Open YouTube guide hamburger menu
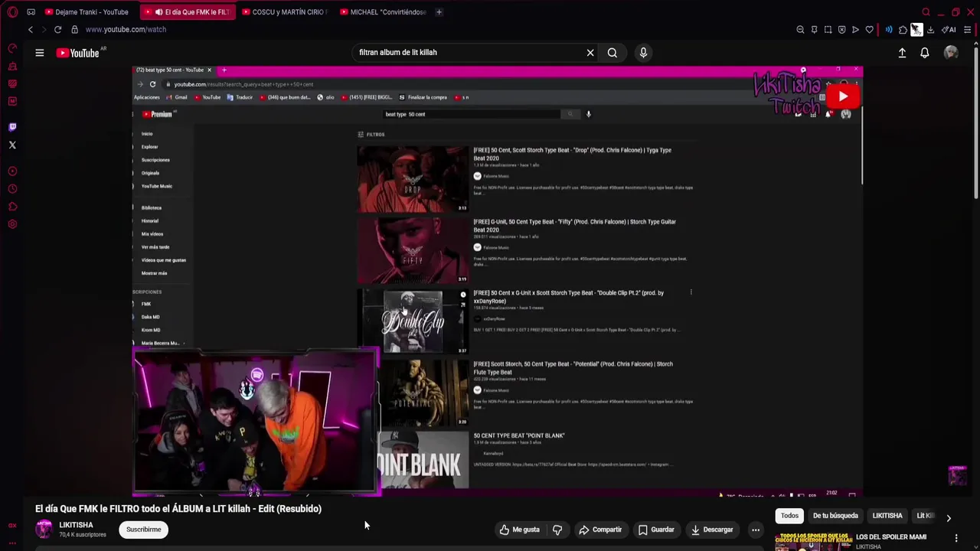 pyautogui.click(x=39, y=53)
